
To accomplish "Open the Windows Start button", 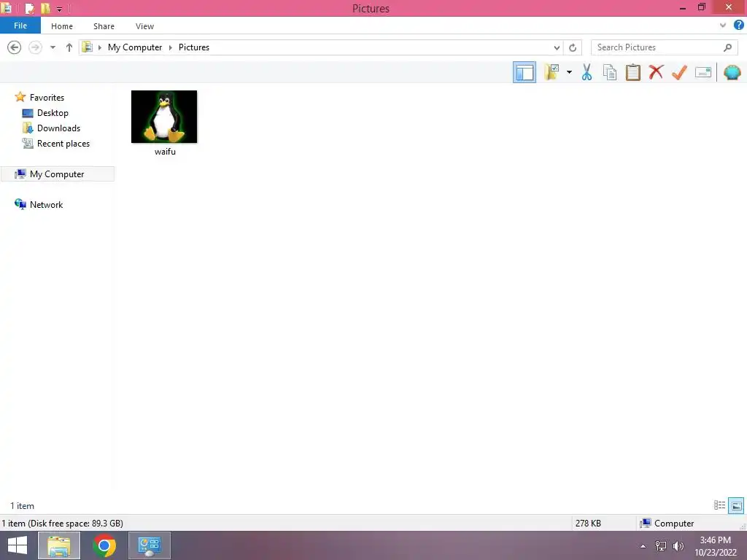I will pyautogui.click(x=18, y=545).
